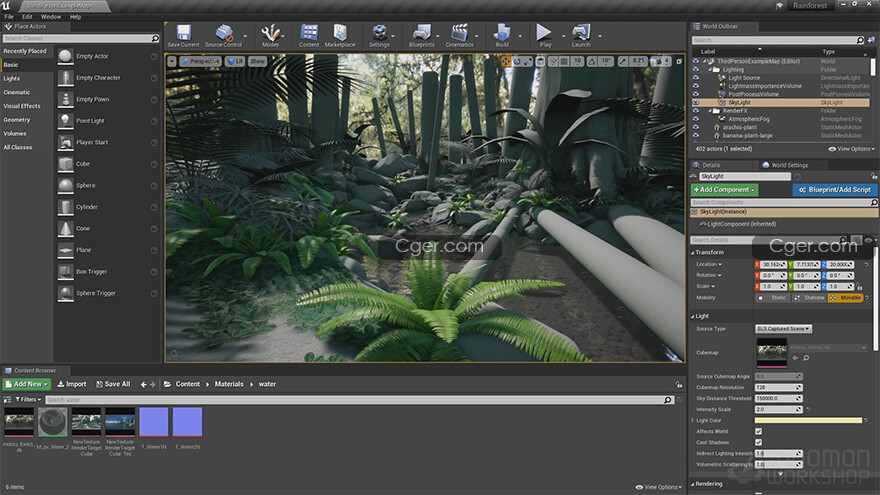Select the Player Start icon
Image resolution: width=880 pixels, height=495 pixels.
click(x=66, y=142)
